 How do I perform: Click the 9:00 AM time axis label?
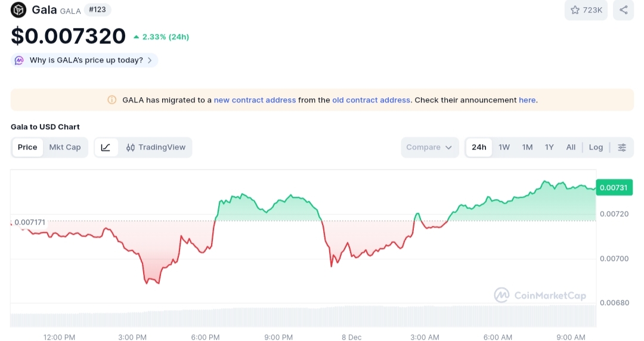[571, 337]
